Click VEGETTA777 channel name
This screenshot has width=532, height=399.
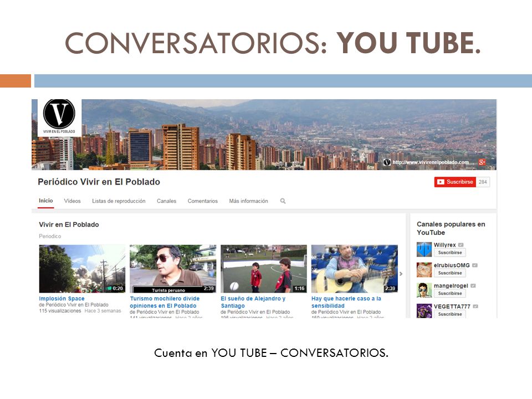pos(452,306)
